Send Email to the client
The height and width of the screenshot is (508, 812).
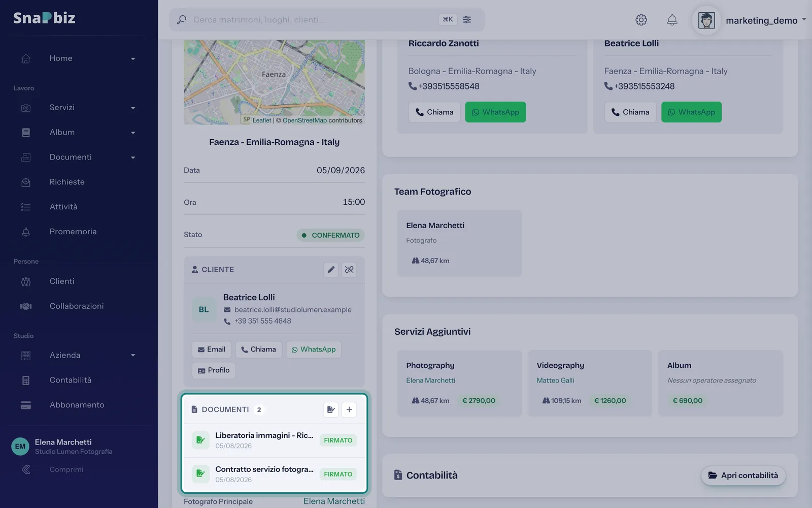[x=212, y=350]
